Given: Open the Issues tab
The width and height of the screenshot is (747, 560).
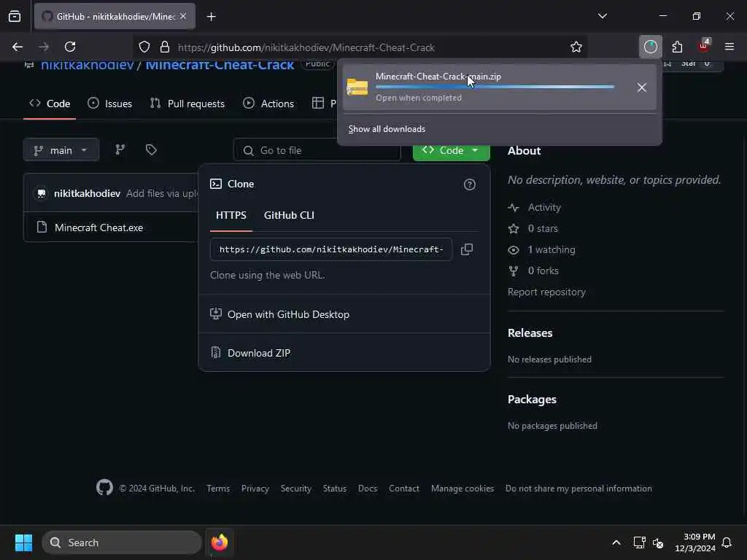Looking at the screenshot, I should (110, 104).
